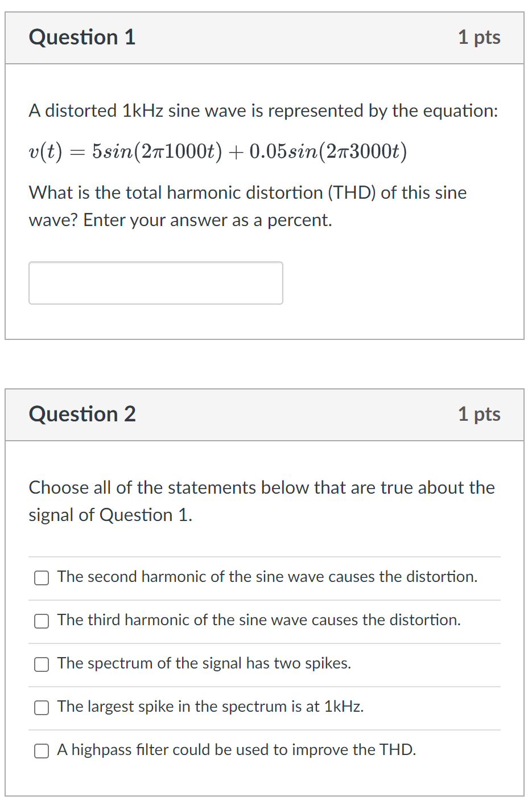
Task: Toggle the highpass filter THD checkbox
Action: pyautogui.click(x=41, y=751)
